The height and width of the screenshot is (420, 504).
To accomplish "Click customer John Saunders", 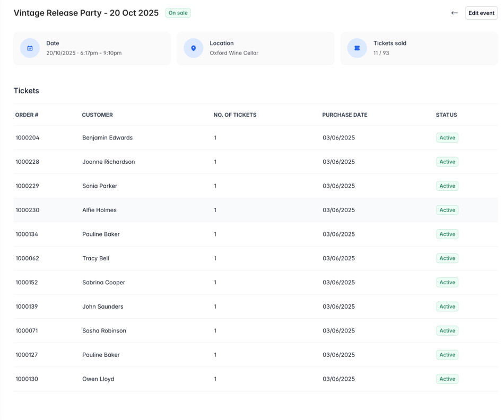I will [103, 306].
